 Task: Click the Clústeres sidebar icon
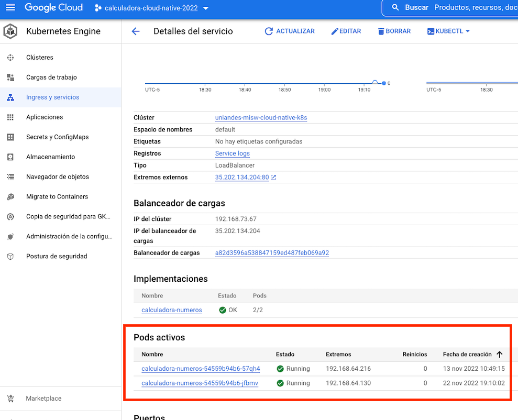point(10,58)
